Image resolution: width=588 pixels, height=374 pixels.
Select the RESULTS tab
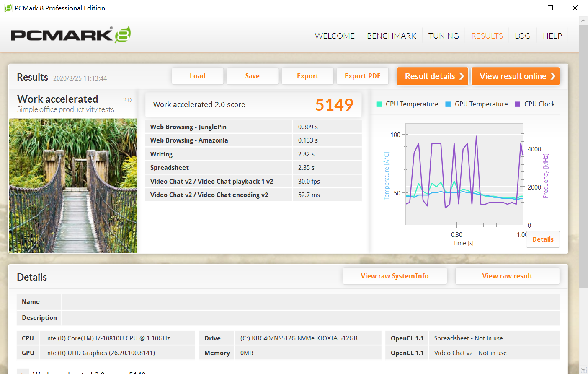point(487,36)
